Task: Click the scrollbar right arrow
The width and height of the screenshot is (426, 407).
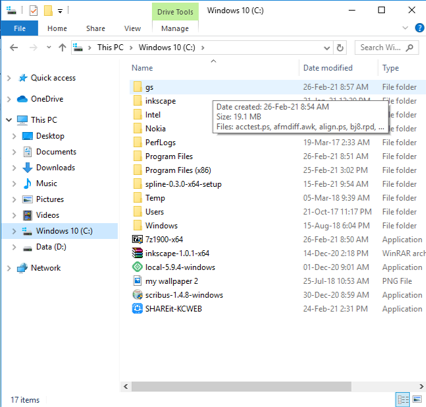Action: (x=422, y=386)
